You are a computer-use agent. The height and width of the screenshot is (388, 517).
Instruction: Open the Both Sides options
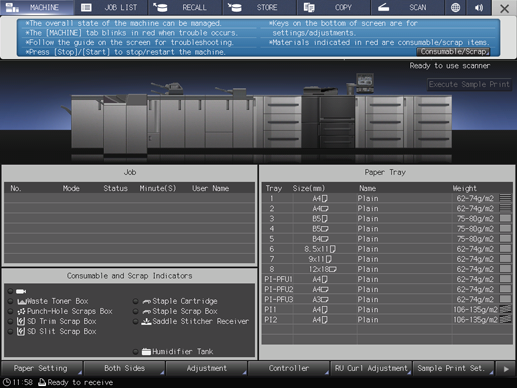click(x=124, y=368)
